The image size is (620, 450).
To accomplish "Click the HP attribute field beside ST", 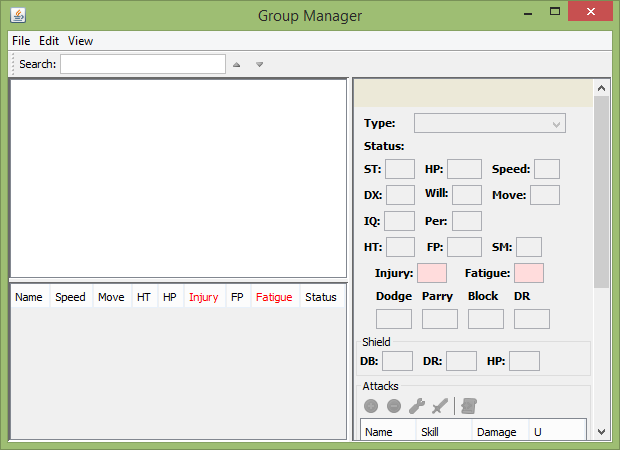I will tap(464, 169).
